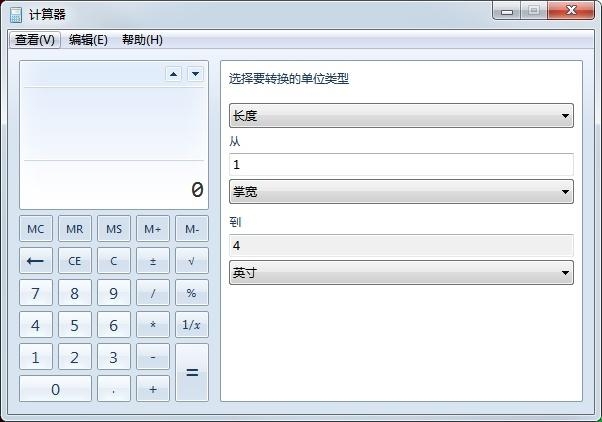This screenshot has width=602, height=422.
Task: Click the 从 value input field
Action: [x=401, y=164]
